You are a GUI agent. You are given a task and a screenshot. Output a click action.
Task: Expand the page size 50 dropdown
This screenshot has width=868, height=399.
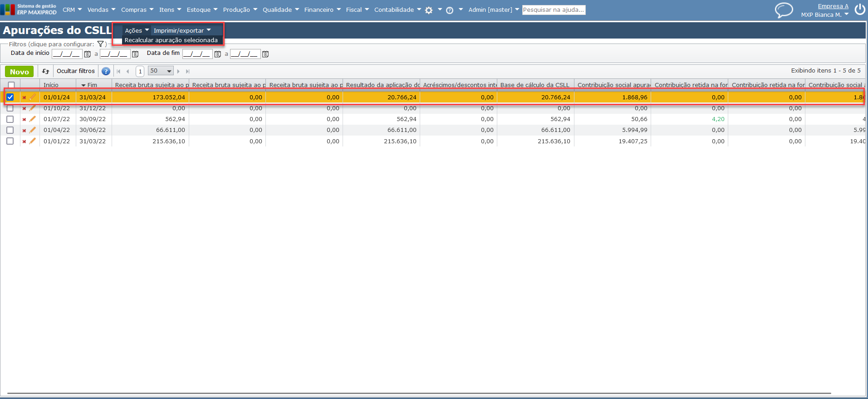pos(161,71)
